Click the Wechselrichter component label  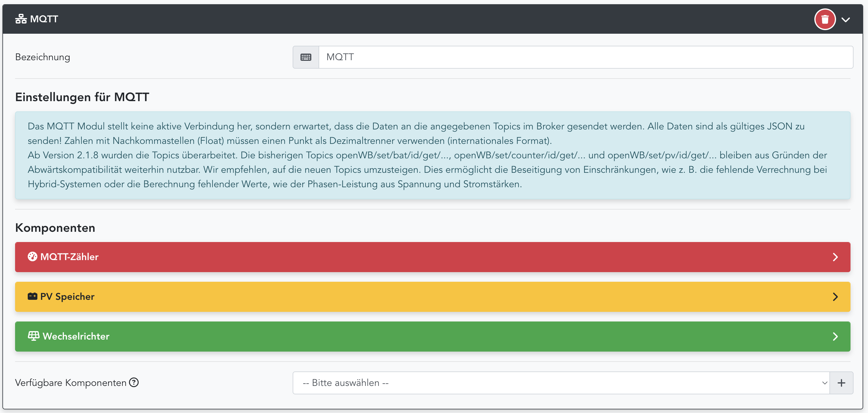[76, 336]
